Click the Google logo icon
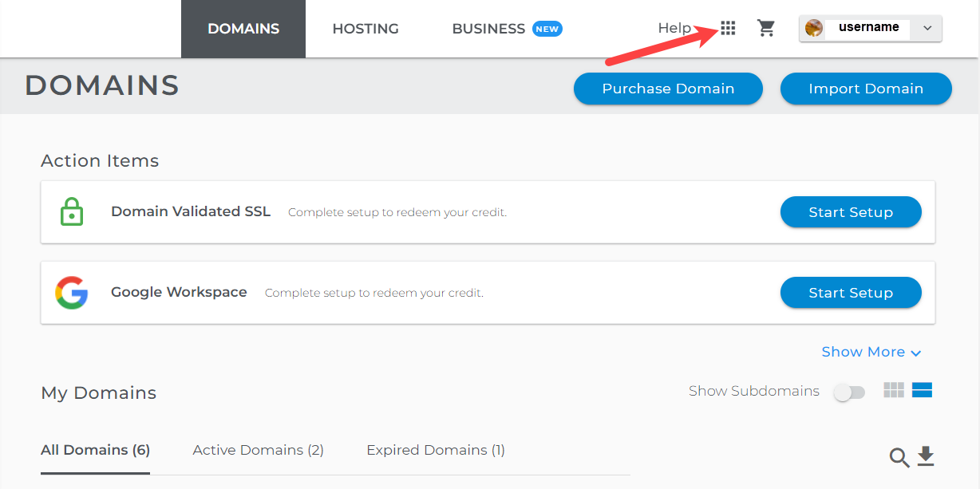 [x=72, y=293]
